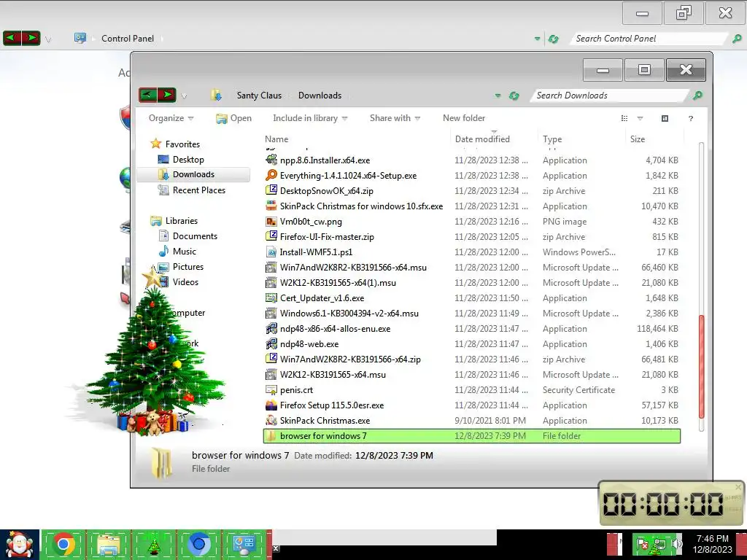
Task: Open Control Panel address history dropdown
Action: point(537,39)
